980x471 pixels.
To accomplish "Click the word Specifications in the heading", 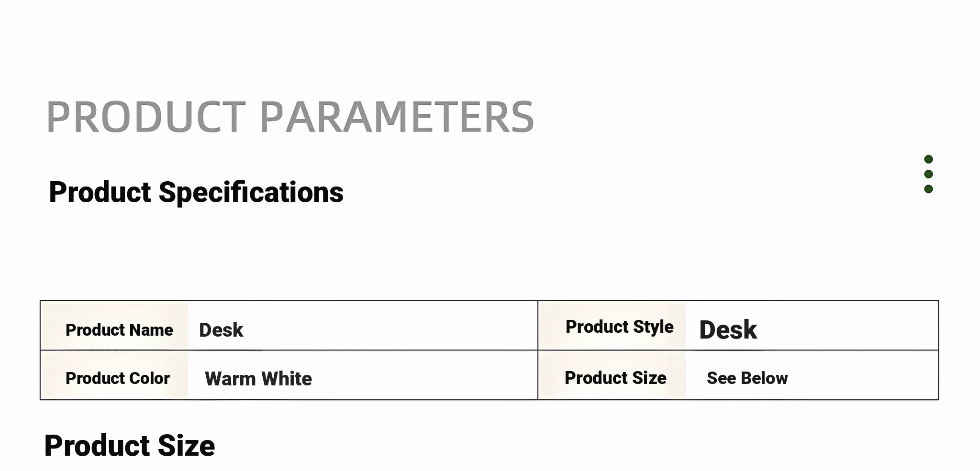I will tap(251, 192).
